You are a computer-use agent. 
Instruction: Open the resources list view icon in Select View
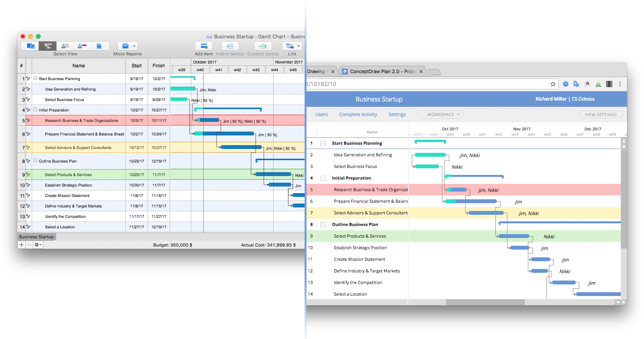pyautogui.click(x=65, y=46)
